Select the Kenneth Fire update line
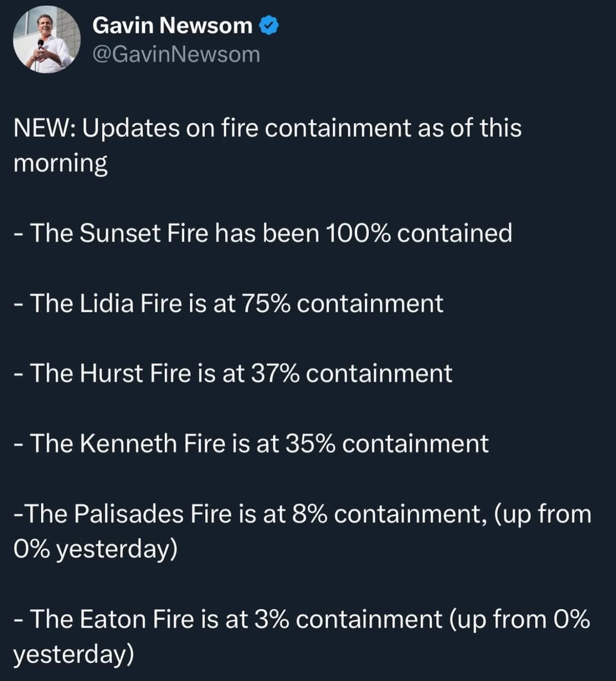This screenshot has width=616, height=681. [251, 443]
